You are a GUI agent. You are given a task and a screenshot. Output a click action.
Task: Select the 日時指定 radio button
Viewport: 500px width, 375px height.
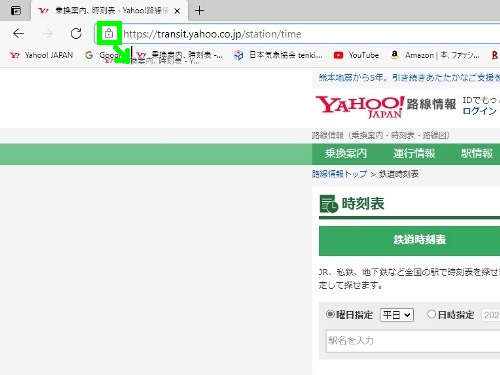(431, 314)
